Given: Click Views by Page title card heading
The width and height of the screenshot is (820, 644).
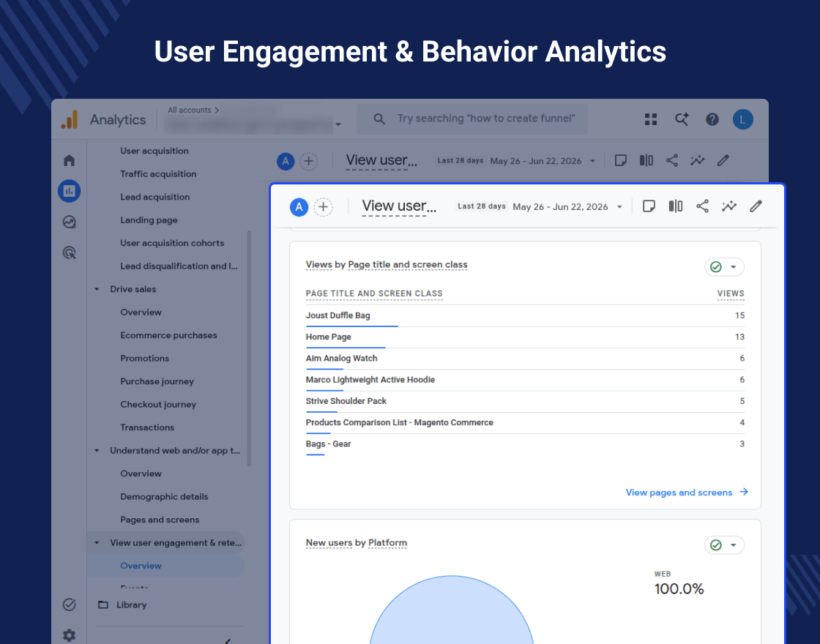Looking at the screenshot, I should [387, 265].
